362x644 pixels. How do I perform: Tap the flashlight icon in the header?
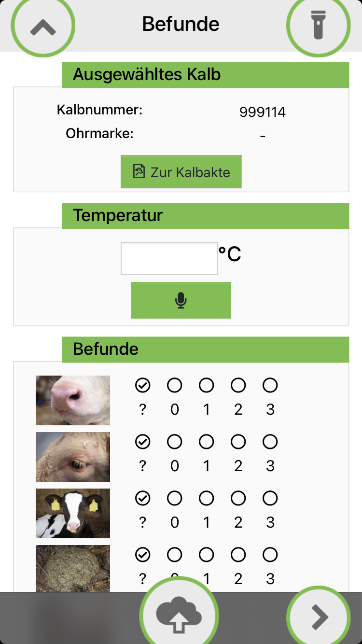pyautogui.click(x=318, y=25)
